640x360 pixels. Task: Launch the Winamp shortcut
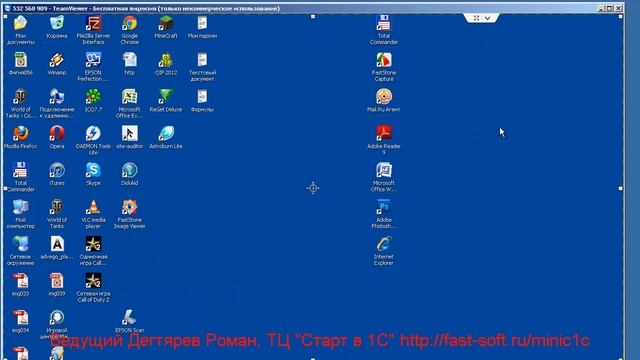point(57,60)
